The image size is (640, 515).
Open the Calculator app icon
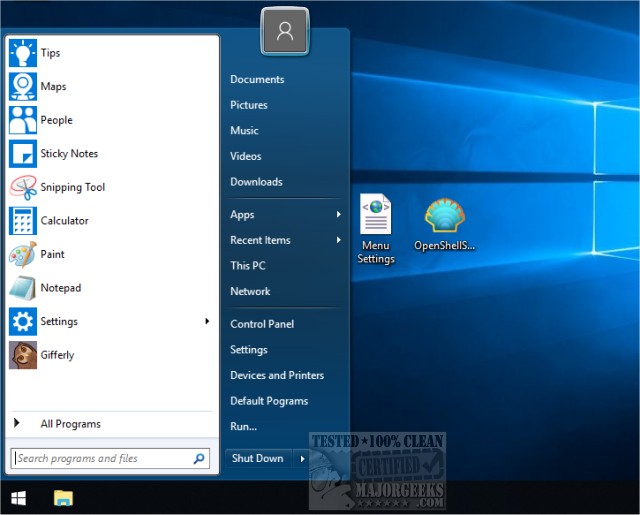click(x=23, y=221)
